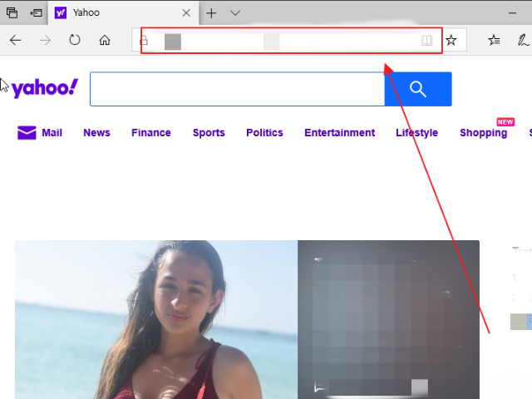Viewport: 532px width, 399px height.
Task: Click the browser Back arrow
Action: pyautogui.click(x=15, y=40)
